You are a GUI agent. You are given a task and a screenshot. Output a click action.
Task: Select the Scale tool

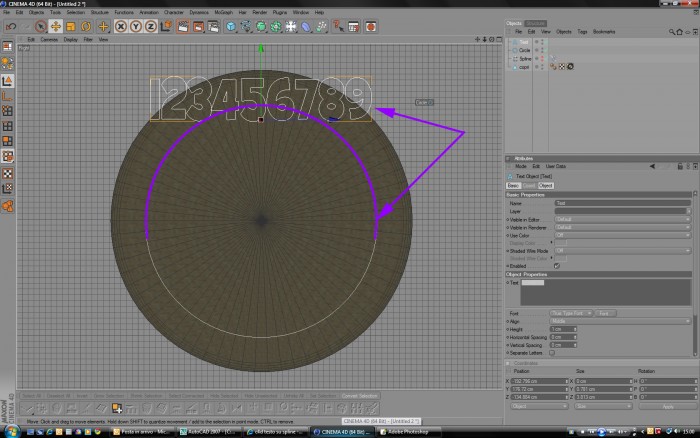point(71,26)
